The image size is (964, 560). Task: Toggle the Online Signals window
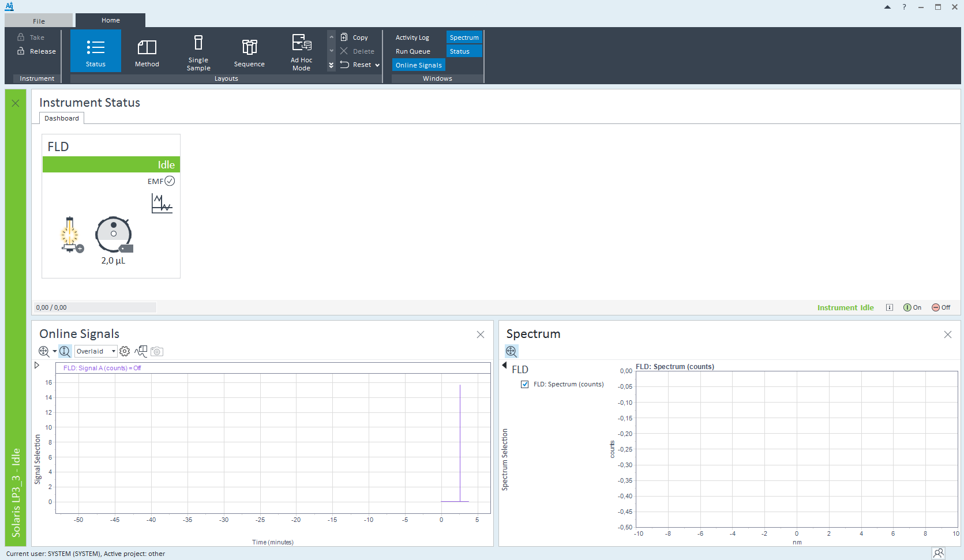(x=418, y=65)
